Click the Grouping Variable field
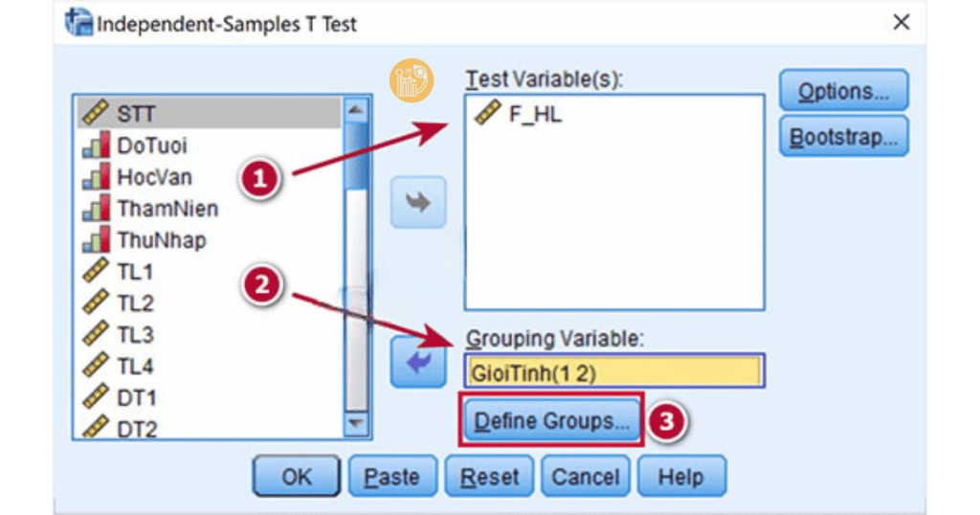980x515 pixels. (x=614, y=371)
